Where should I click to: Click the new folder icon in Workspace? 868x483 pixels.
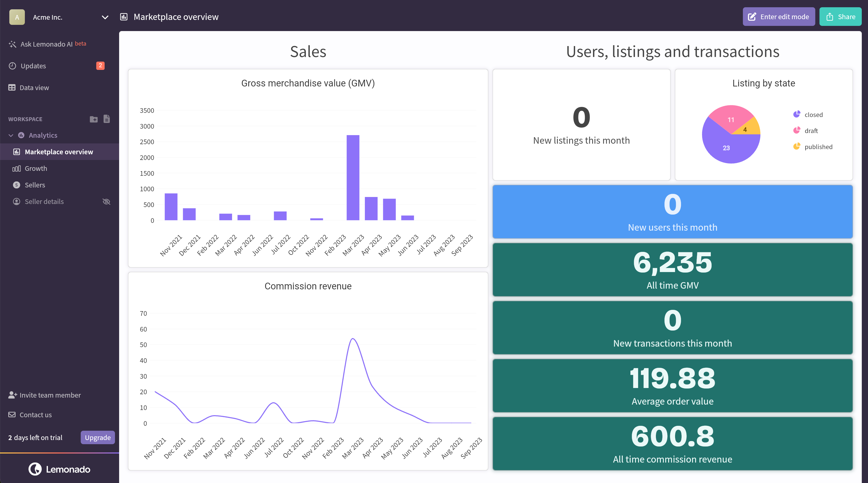pos(94,119)
